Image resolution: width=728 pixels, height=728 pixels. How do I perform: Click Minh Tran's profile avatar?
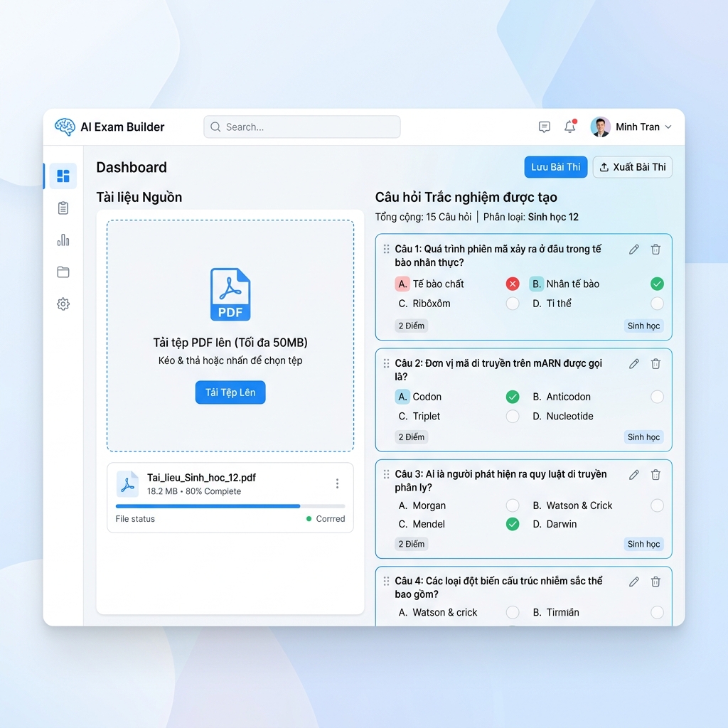[x=600, y=127]
